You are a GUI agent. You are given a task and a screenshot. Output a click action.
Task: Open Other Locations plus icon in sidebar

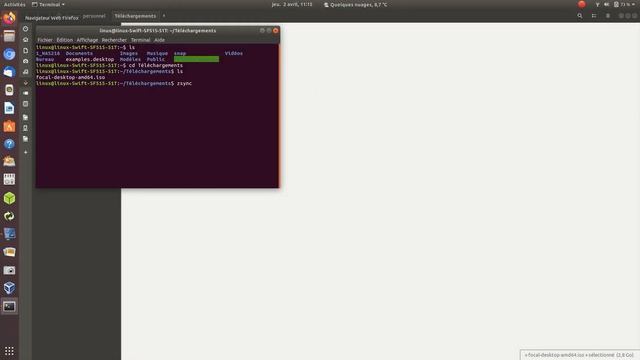25,152
